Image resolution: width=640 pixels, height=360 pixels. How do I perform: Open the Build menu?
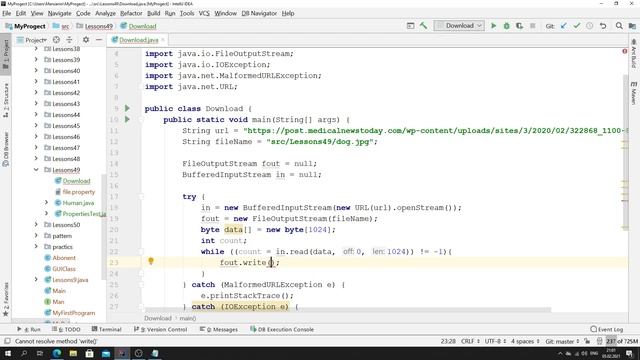153,13
